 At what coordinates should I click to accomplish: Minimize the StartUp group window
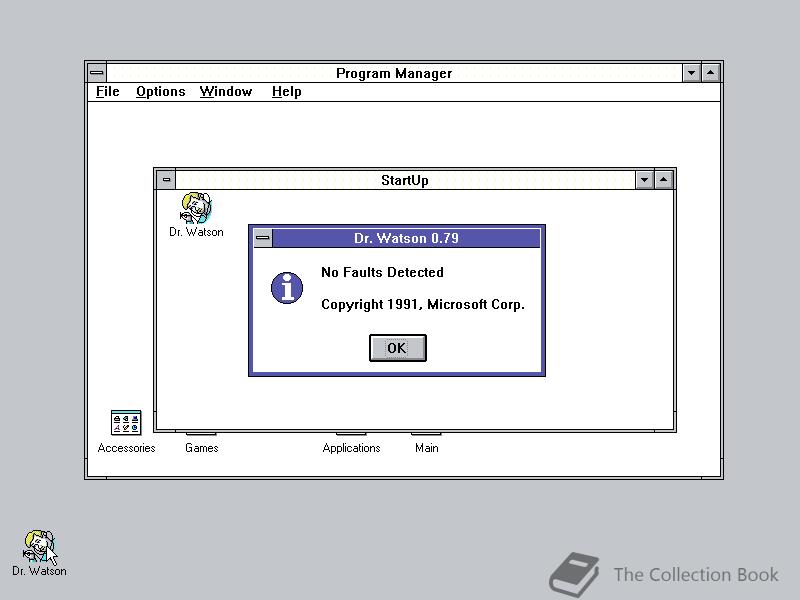pos(644,180)
